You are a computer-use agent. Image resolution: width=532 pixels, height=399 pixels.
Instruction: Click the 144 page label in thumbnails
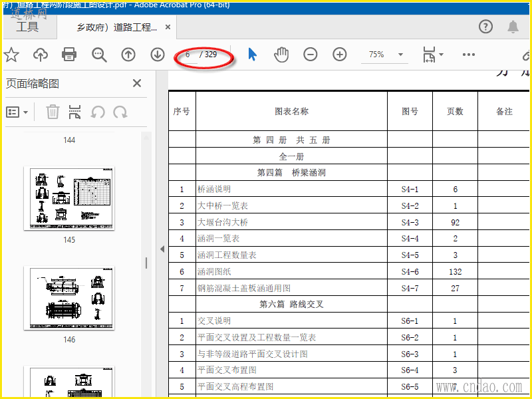point(69,140)
